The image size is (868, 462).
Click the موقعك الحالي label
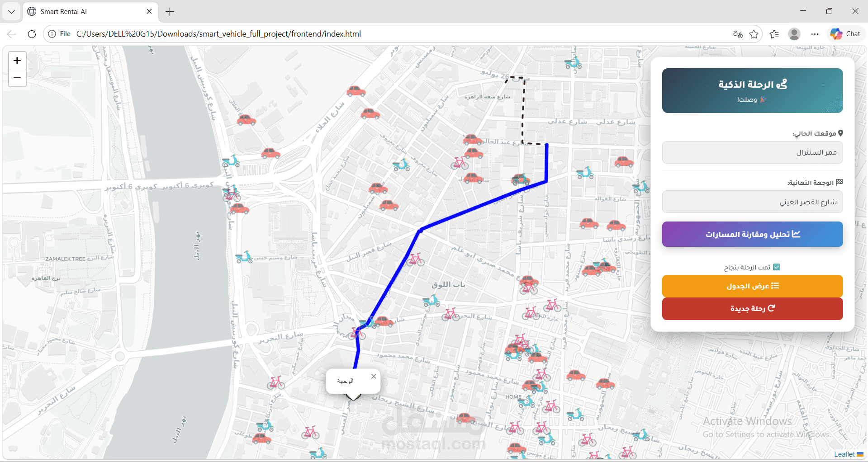[x=818, y=133]
